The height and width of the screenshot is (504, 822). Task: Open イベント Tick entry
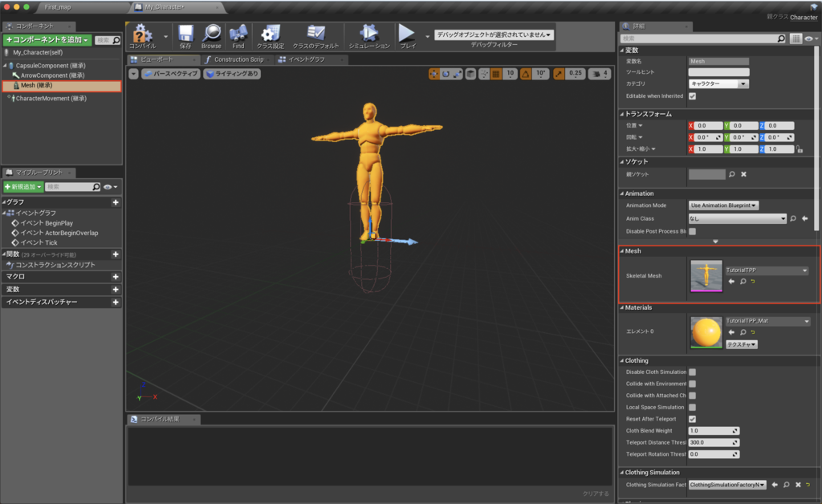39,242
